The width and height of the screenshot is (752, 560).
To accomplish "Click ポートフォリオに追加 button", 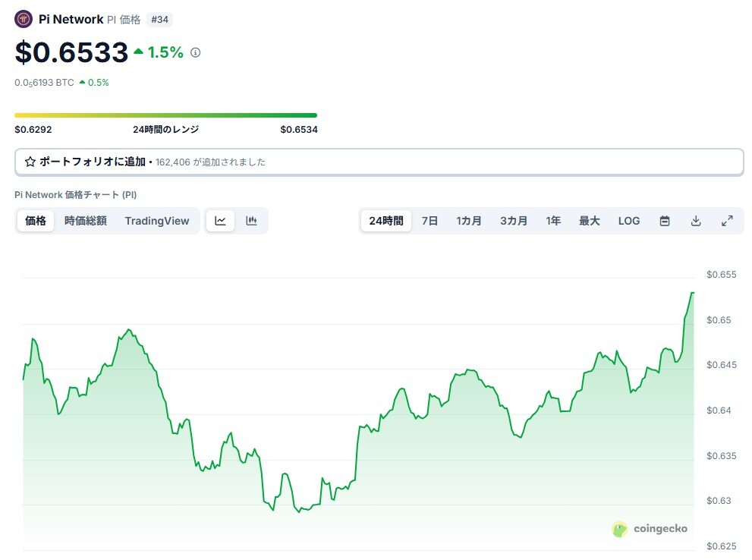I will [x=379, y=162].
